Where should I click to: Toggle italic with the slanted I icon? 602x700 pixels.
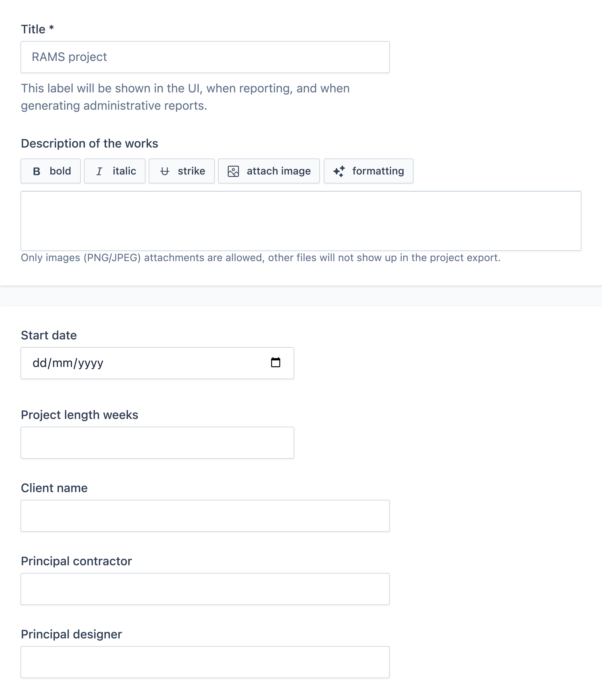pos(99,171)
